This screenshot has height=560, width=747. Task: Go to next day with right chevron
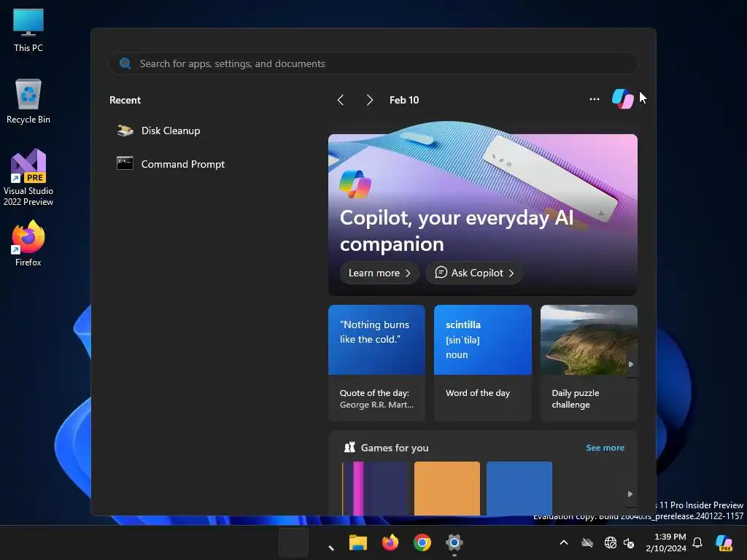[x=370, y=100]
